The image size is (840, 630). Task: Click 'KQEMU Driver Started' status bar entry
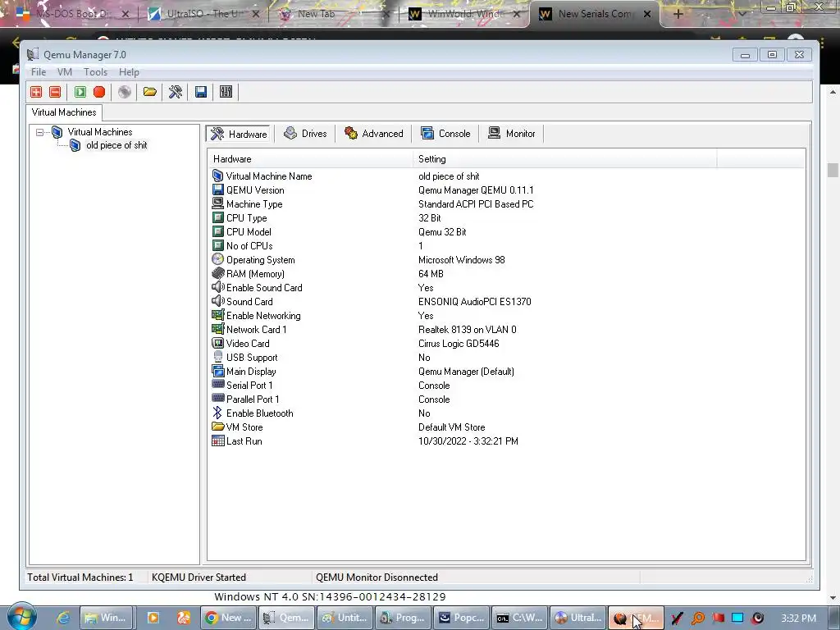pyautogui.click(x=199, y=577)
